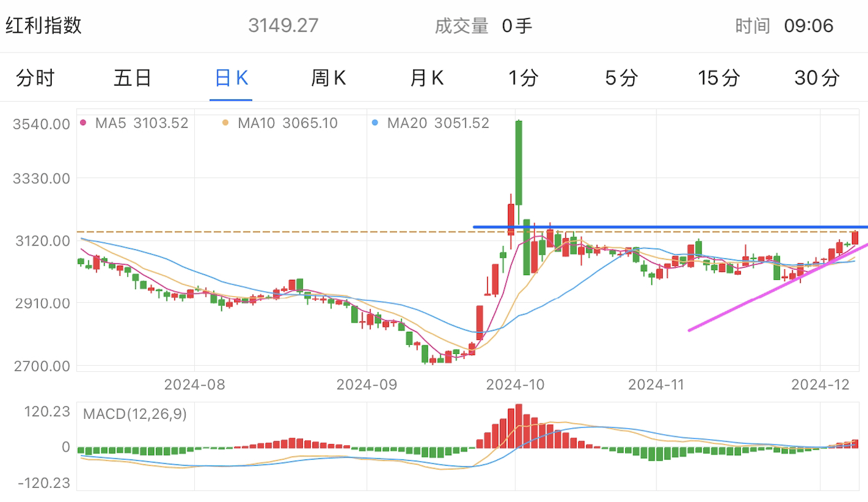The image size is (868, 502).
Task: Click the 3540.00 price axis label
Action: [x=41, y=123]
